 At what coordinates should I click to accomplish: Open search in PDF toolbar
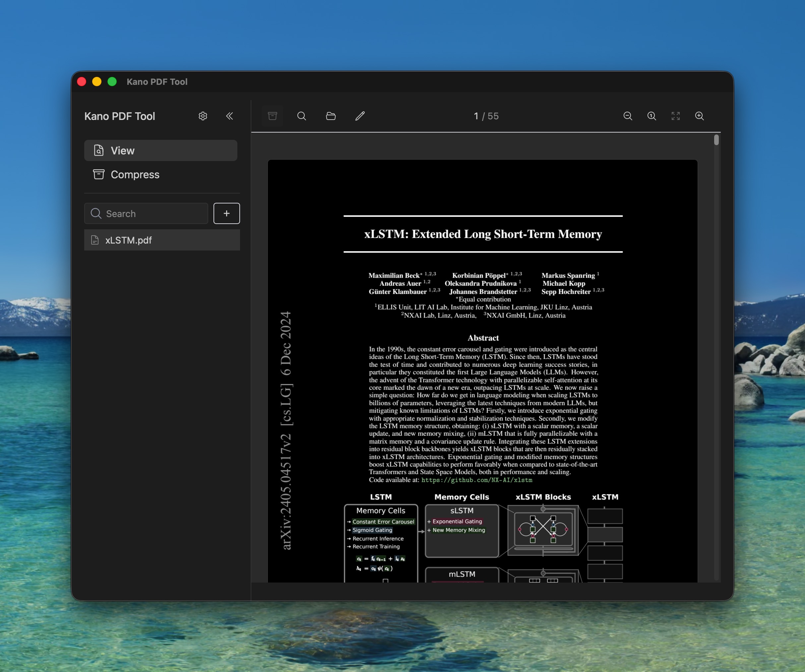point(302,116)
